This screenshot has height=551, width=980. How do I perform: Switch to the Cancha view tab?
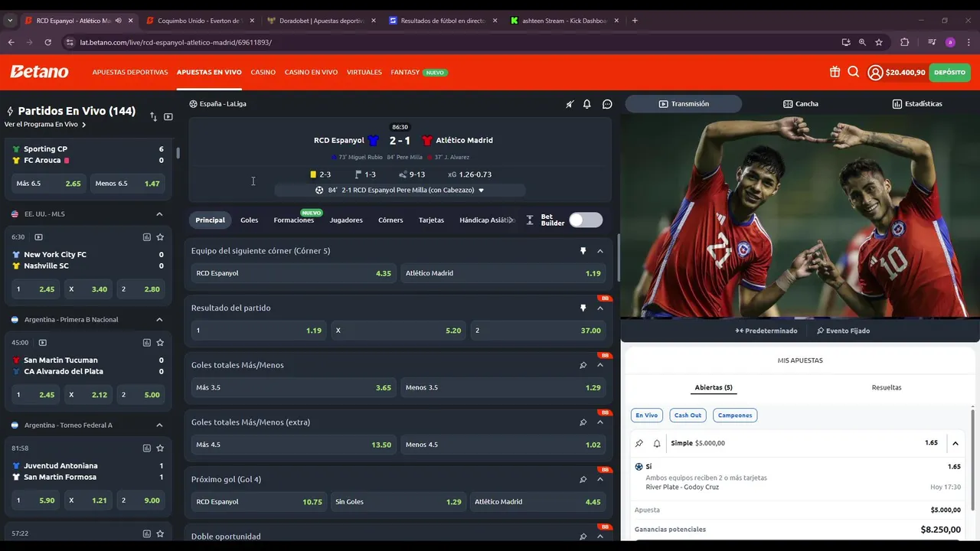coord(801,104)
